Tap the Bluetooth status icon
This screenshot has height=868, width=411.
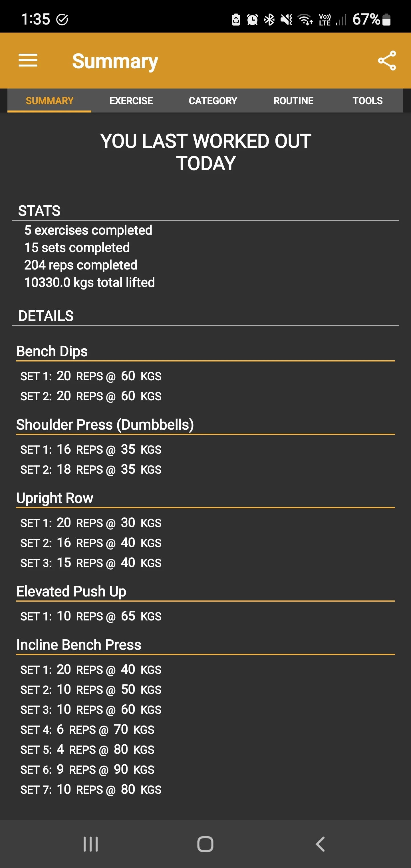click(269, 19)
